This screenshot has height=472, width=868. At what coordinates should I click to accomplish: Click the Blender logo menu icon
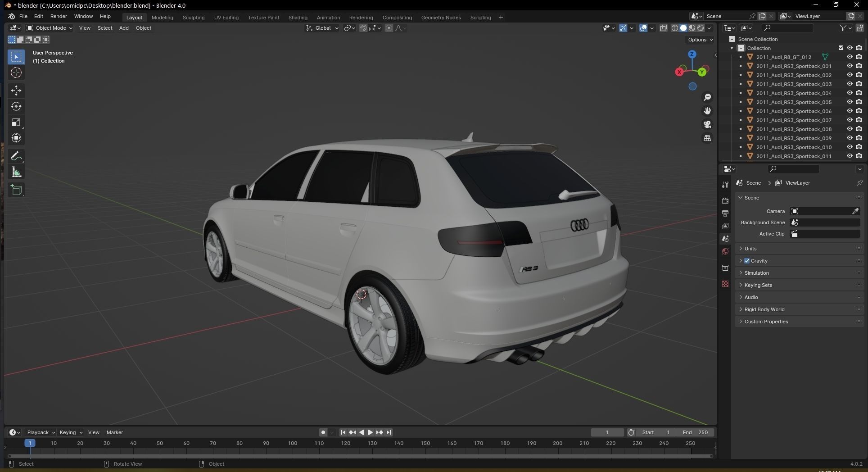pos(11,16)
